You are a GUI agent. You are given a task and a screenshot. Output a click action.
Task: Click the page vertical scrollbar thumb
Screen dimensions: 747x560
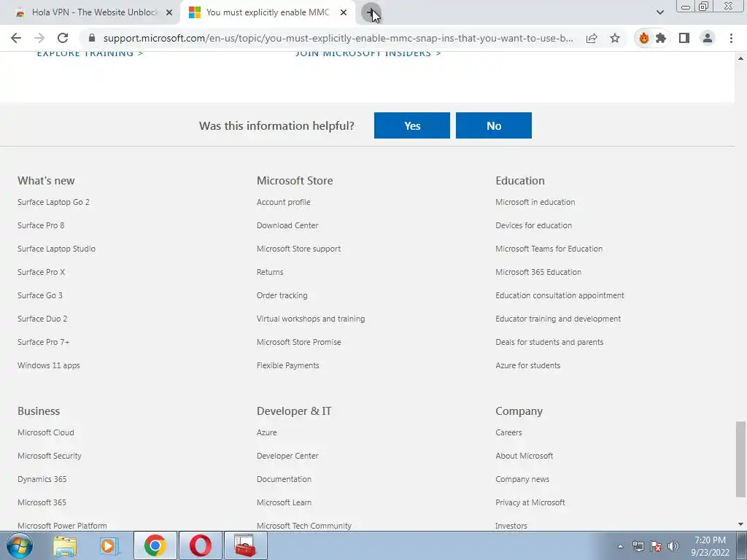[740, 459]
